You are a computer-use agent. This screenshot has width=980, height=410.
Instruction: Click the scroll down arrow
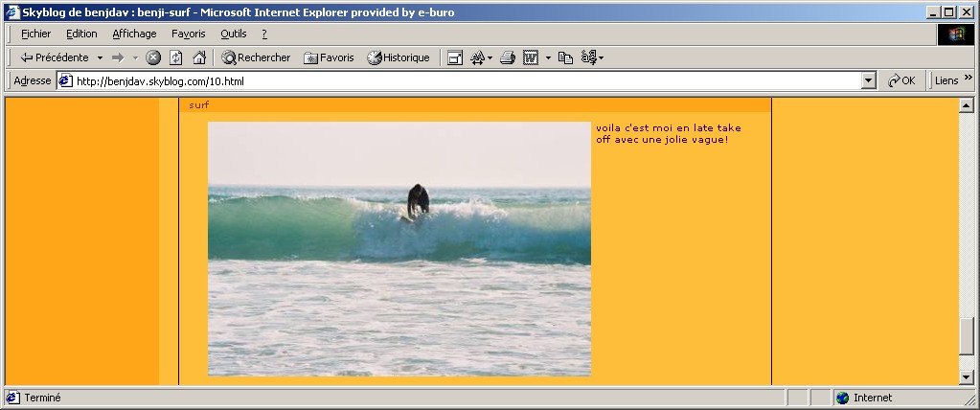pos(967,377)
